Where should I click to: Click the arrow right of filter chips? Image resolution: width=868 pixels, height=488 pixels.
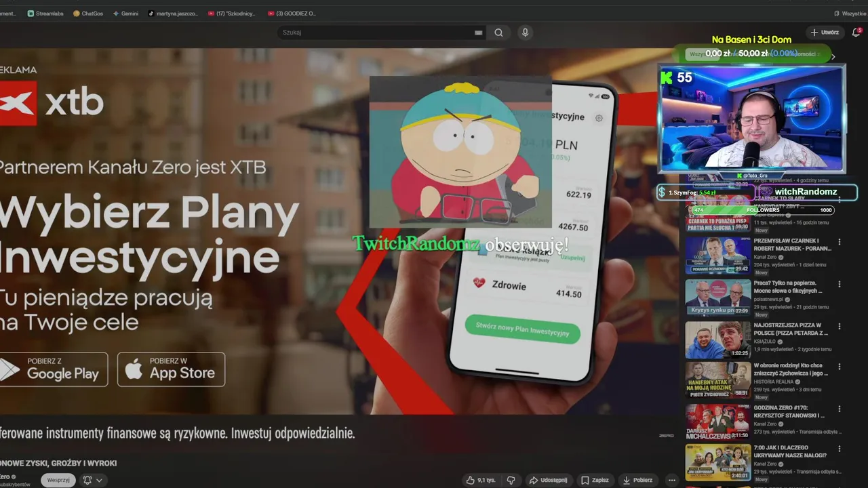pyautogui.click(x=833, y=57)
